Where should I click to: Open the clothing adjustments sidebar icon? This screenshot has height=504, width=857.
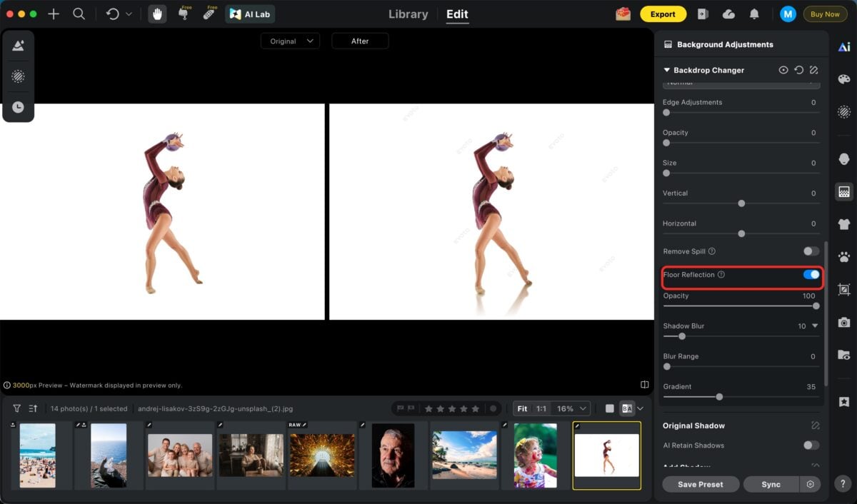[844, 224]
